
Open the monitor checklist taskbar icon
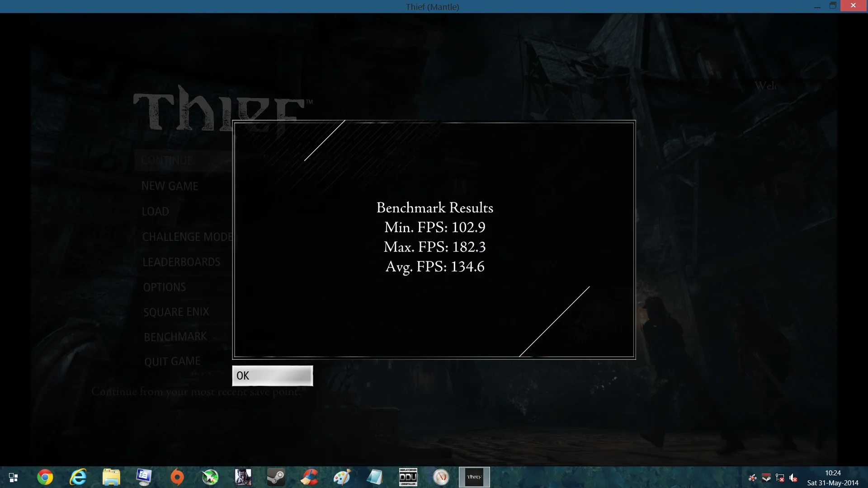pos(144,477)
